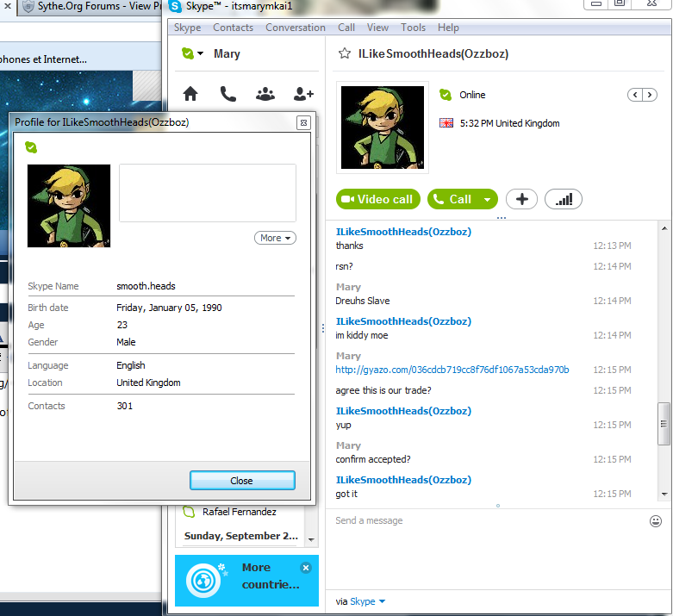
Task: Click the 'Dreuhs Slave' message
Action: click(x=363, y=301)
